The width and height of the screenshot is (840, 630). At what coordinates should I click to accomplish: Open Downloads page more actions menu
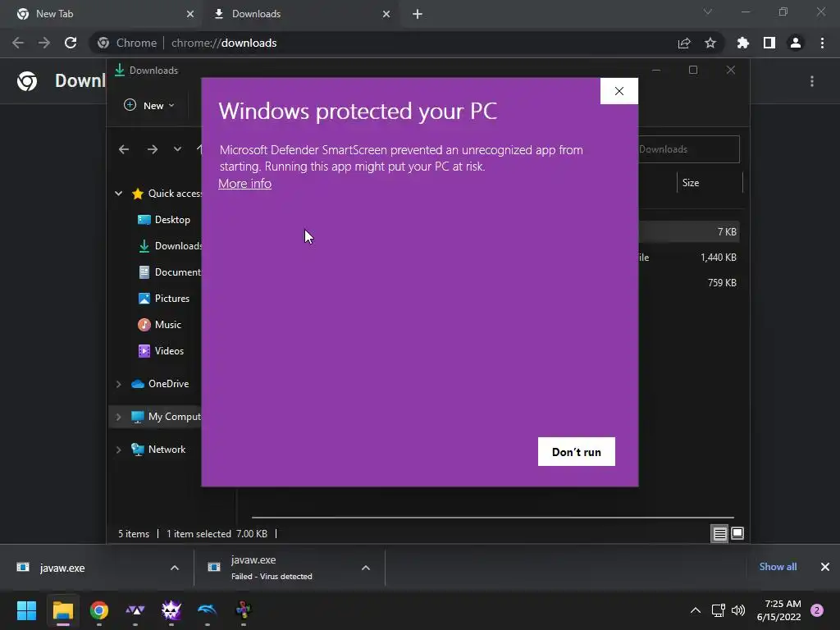tap(812, 81)
